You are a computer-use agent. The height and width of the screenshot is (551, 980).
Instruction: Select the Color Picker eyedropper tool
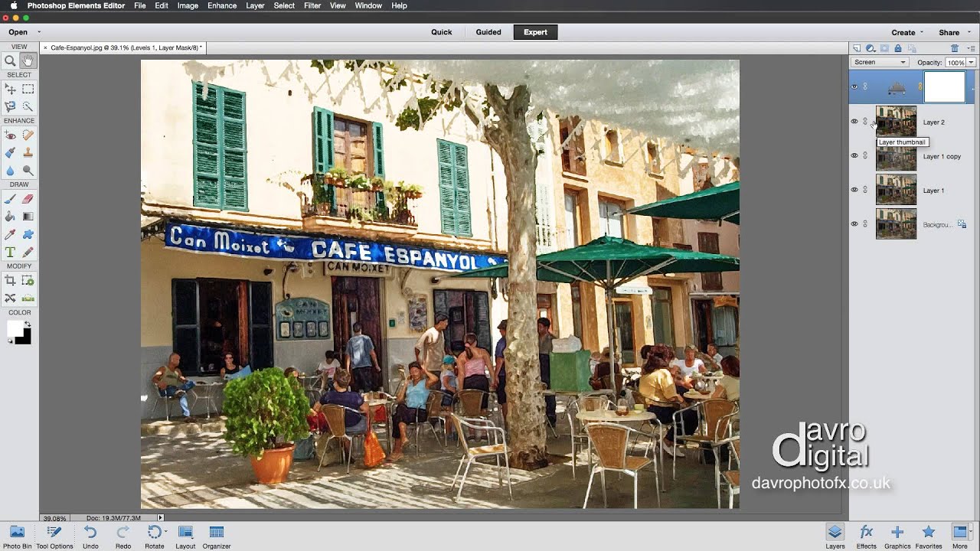click(x=11, y=234)
